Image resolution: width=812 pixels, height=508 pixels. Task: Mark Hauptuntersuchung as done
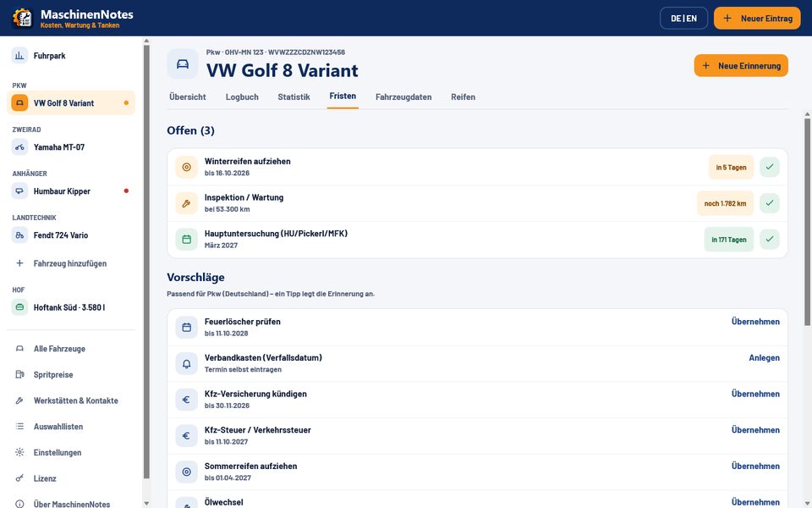[x=770, y=240]
